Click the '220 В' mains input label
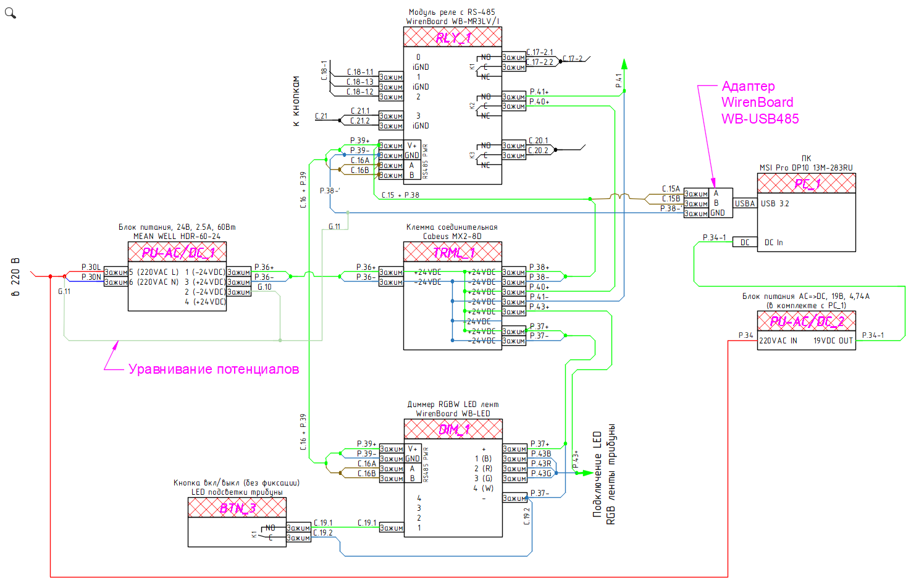The height and width of the screenshot is (588, 911). pyautogui.click(x=16, y=277)
